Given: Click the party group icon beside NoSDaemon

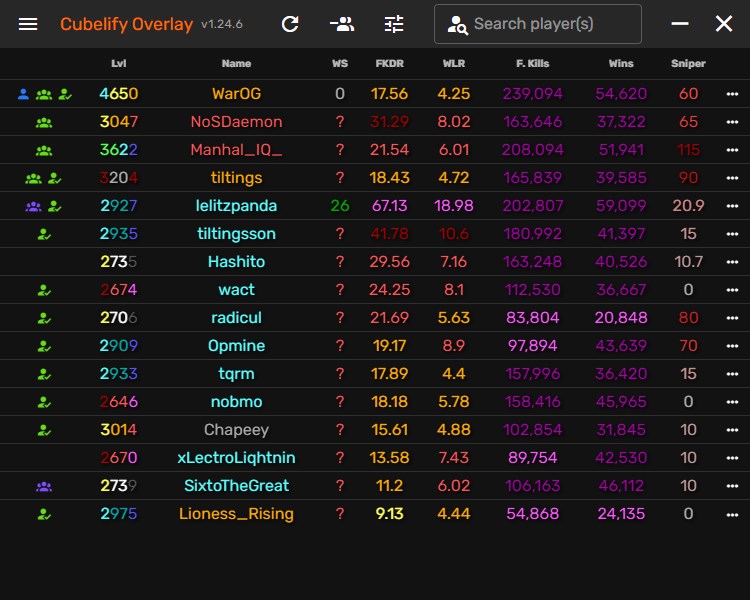Looking at the screenshot, I should [x=44, y=122].
